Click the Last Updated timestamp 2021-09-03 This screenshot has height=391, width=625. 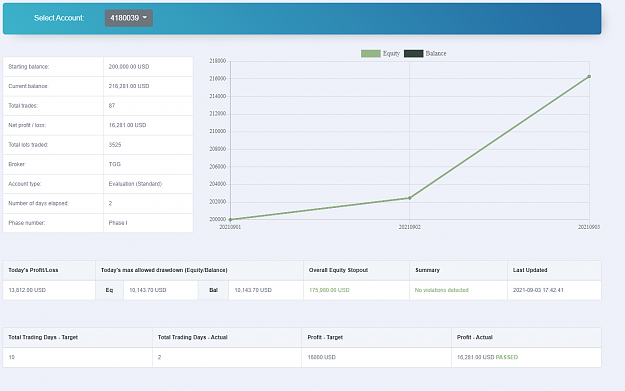pyautogui.click(x=538, y=290)
